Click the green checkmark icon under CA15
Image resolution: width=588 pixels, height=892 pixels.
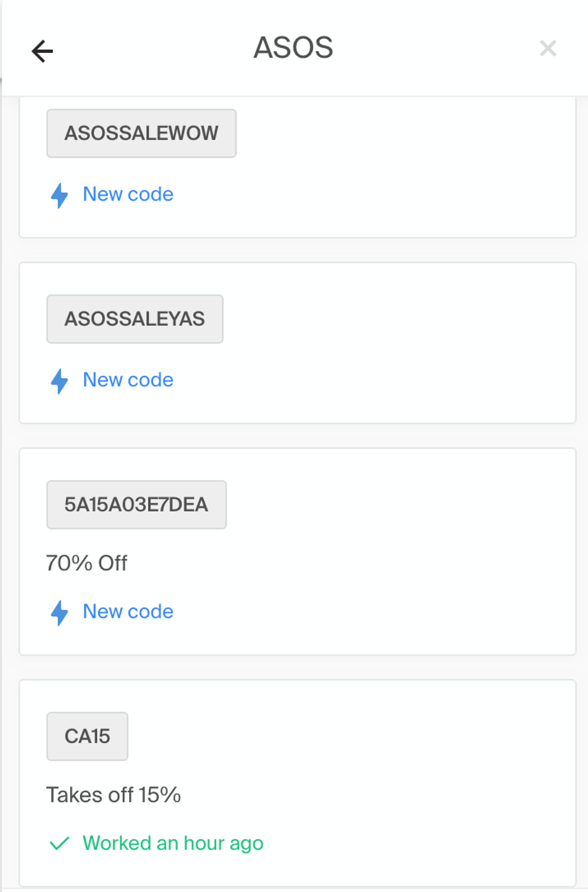coord(59,844)
